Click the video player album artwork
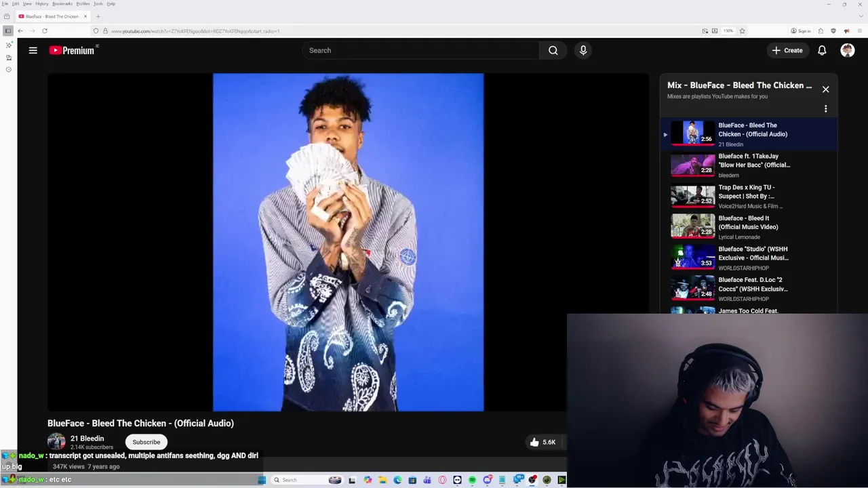The height and width of the screenshot is (488, 868). pyautogui.click(x=348, y=242)
